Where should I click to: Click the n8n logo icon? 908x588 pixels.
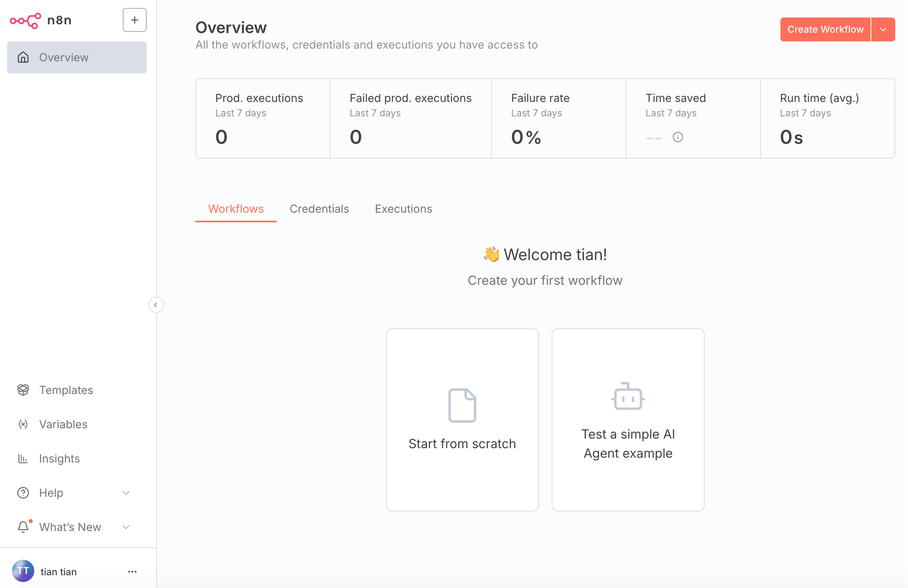coord(25,20)
